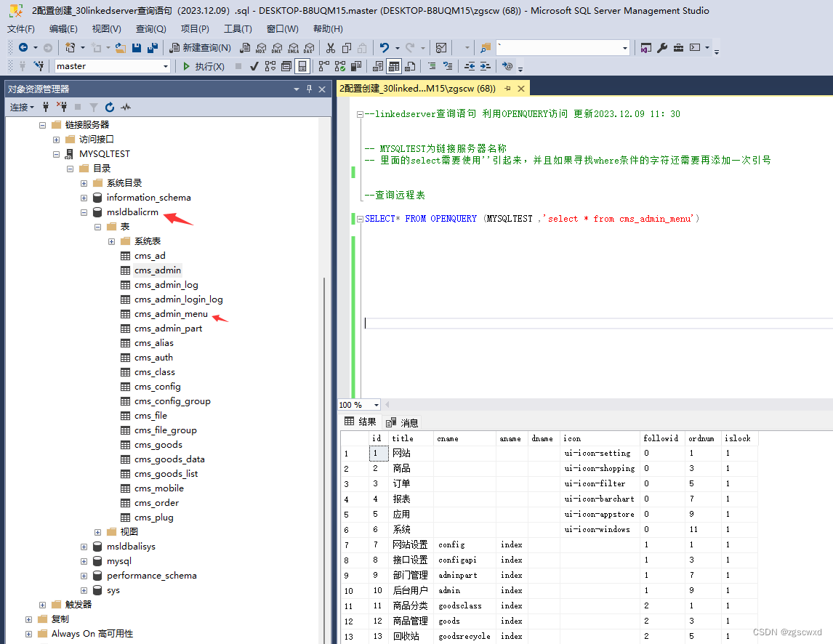This screenshot has height=644, width=833.
Task: Click the Copy icon in toolbar
Action: click(x=347, y=48)
